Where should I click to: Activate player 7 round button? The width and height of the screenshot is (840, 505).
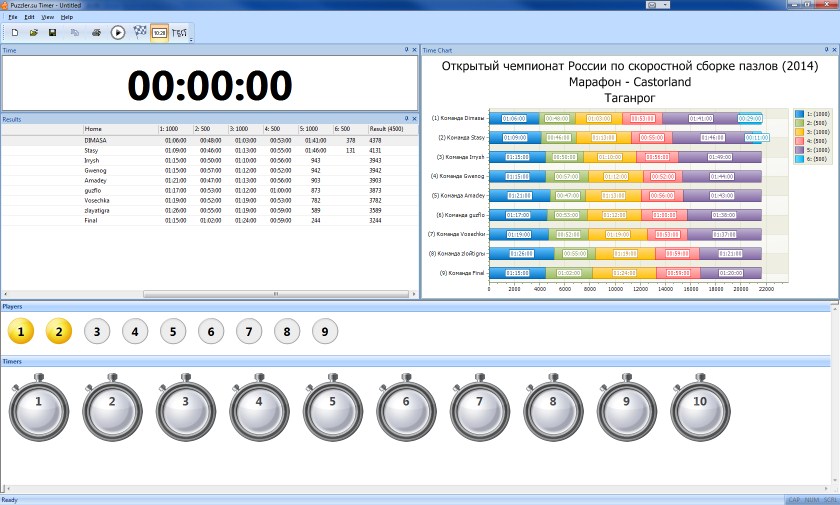[249, 331]
